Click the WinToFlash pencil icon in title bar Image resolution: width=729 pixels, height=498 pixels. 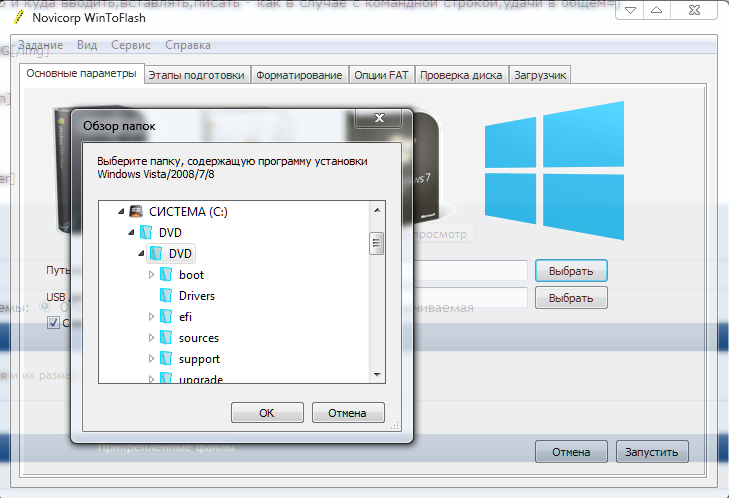click(x=19, y=17)
